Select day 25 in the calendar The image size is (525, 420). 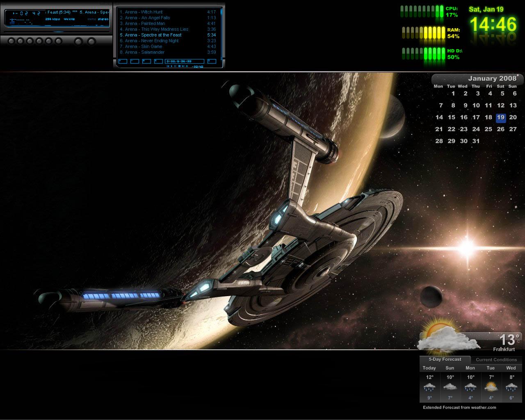(x=488, y=129)
